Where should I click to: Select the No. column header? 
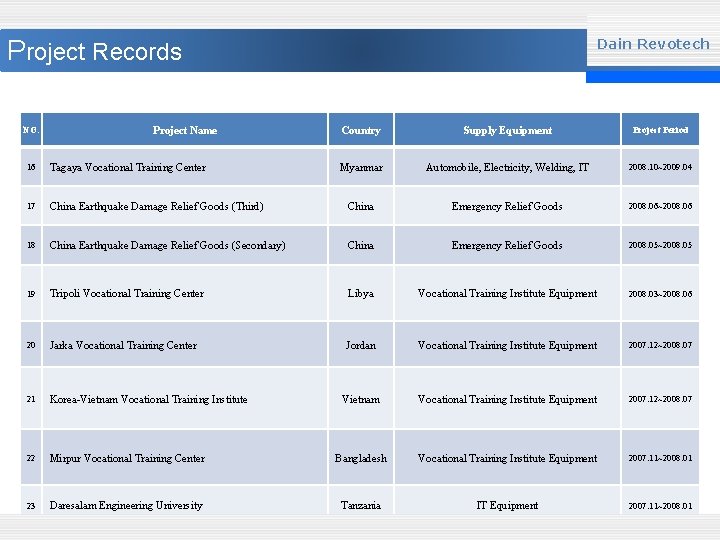(31, 130)
